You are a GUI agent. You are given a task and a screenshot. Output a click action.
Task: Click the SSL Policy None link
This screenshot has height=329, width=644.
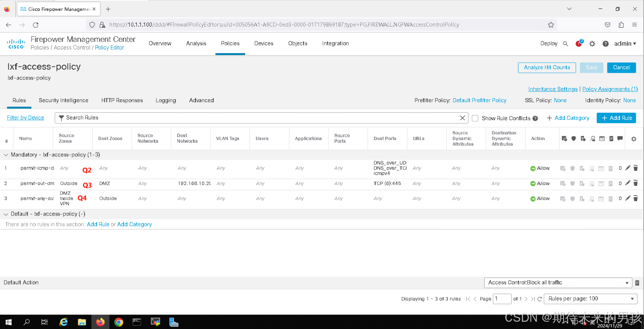(x=560, y=101)
